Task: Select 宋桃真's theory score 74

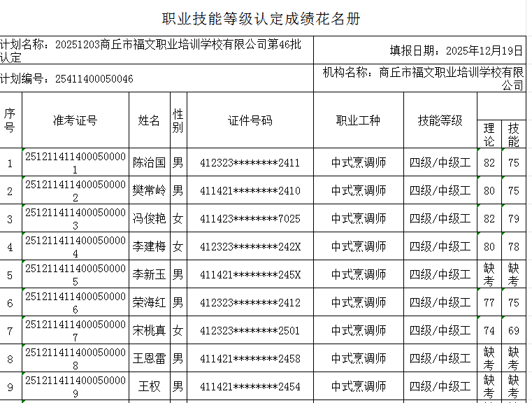Action: [489, 331]
